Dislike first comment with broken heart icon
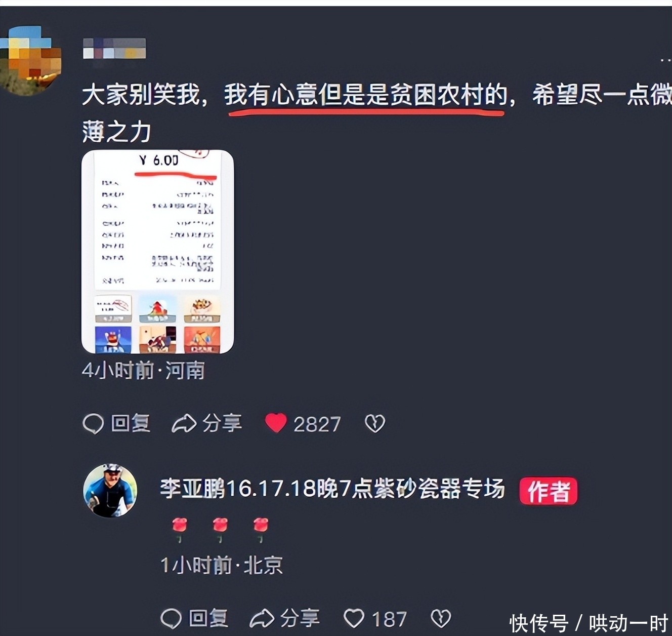The width and height of the screenshot is (672, 636). (375, 424)
